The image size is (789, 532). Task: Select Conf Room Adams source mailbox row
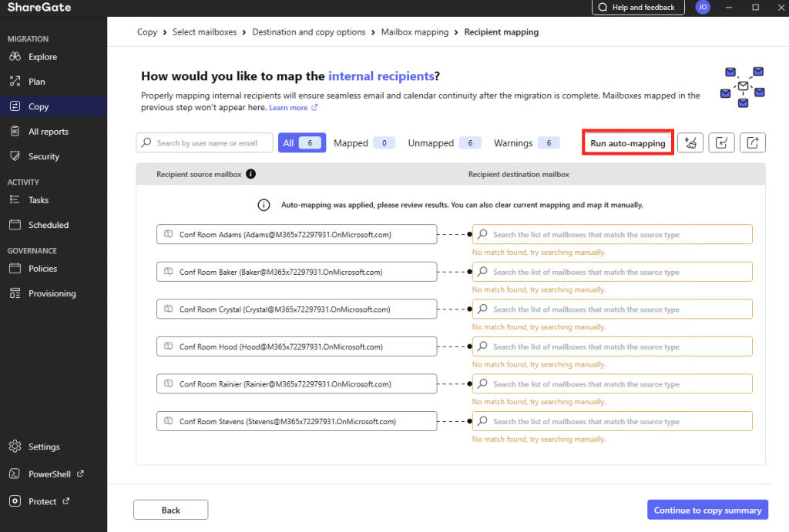[297, 234]
